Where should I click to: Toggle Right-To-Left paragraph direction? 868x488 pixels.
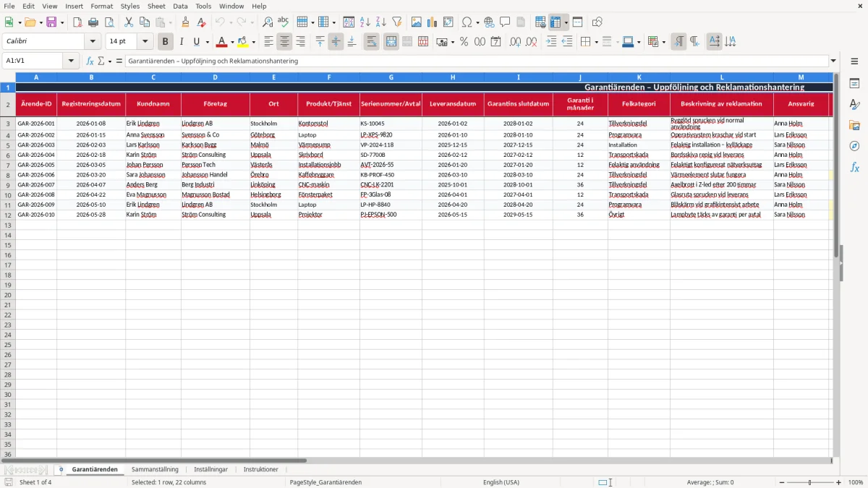[x=694, y=42]
